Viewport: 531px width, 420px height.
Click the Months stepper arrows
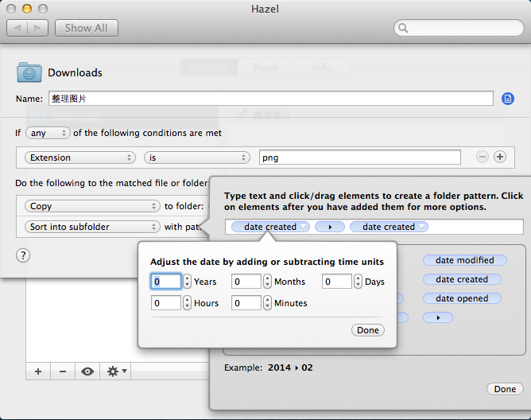coord(268,282)
